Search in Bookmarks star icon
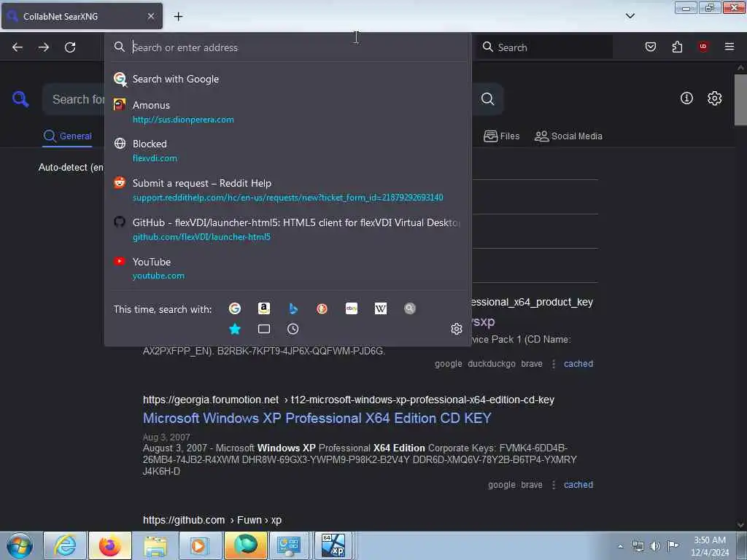 click(235, 329)
